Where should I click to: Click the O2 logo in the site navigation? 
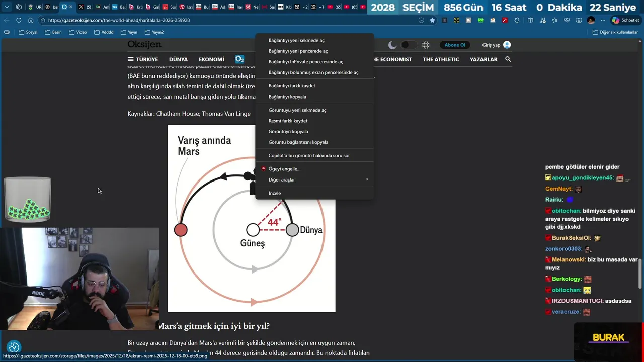pos(239,59)
